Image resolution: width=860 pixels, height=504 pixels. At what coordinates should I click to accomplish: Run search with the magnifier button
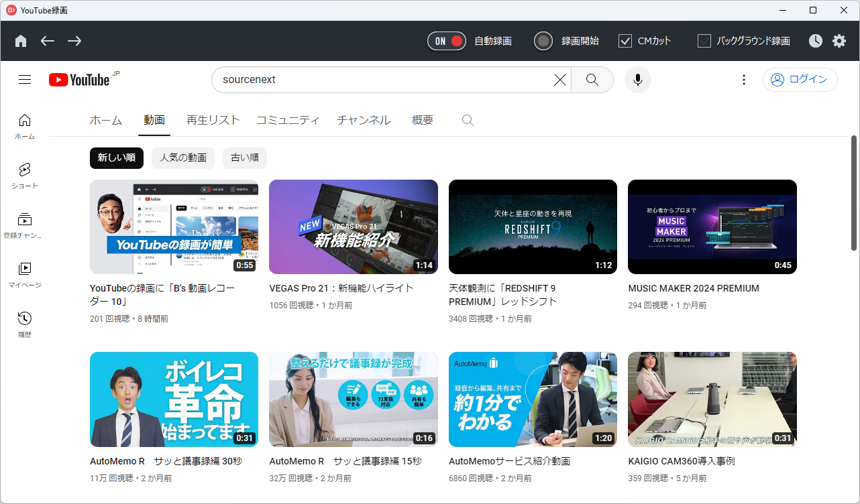(x=592, y=80)
